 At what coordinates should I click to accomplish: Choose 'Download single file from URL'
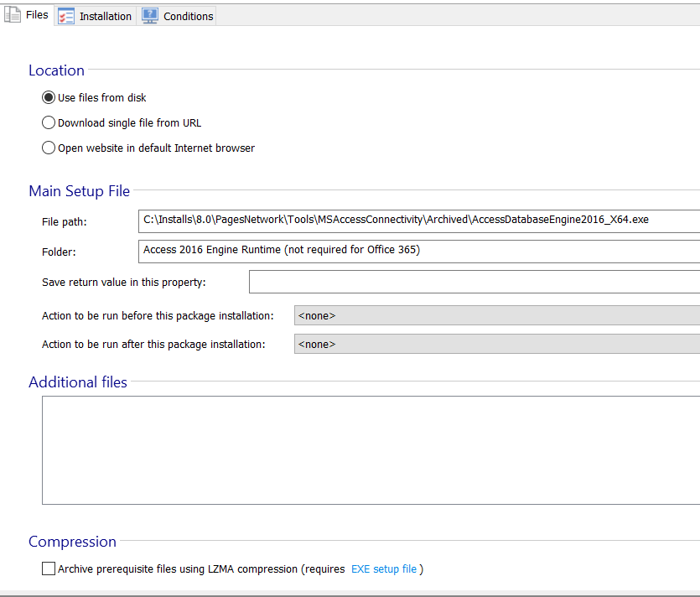[49, 123]
